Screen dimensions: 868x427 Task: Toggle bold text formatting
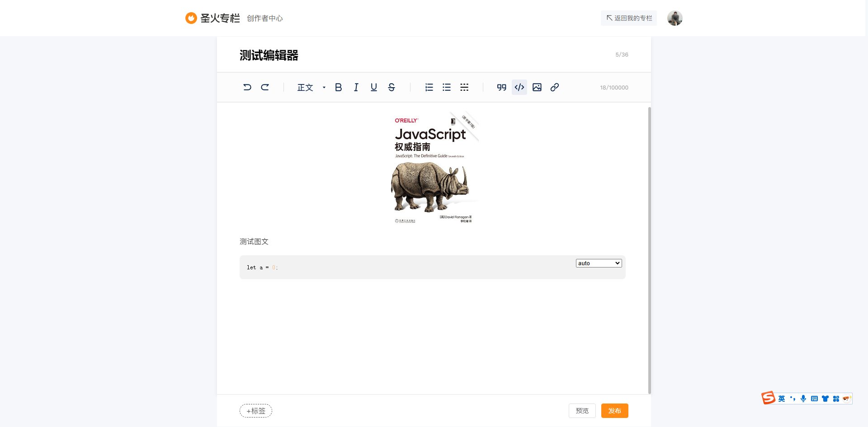338,87
